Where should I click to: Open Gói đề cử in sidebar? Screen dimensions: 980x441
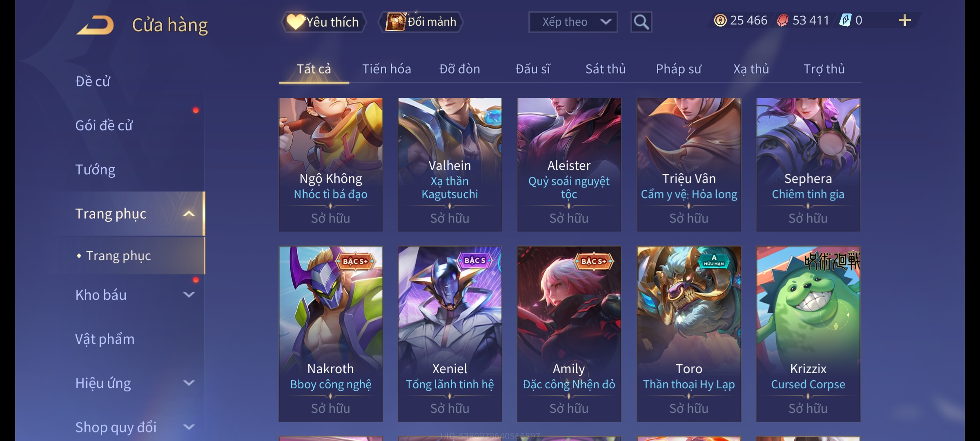tap(104, 125)
